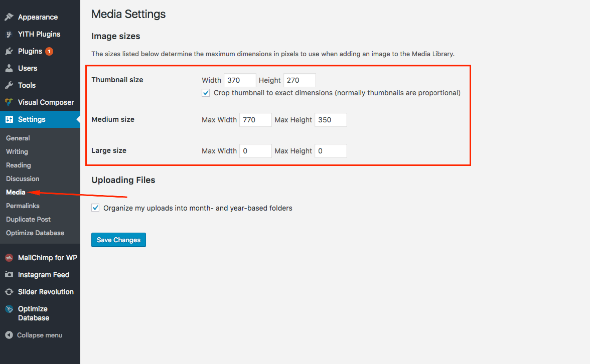Open the Optimize Database submenu link

35,233
